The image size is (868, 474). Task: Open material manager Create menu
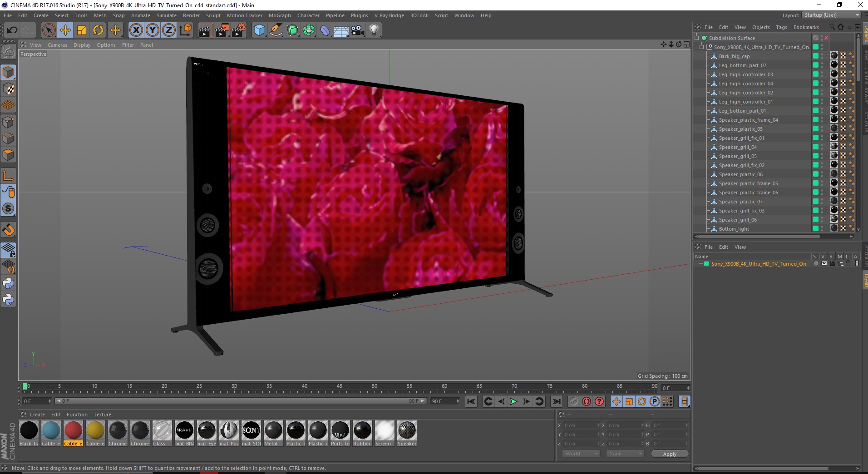pyautogui.click(x=37, y=415)
